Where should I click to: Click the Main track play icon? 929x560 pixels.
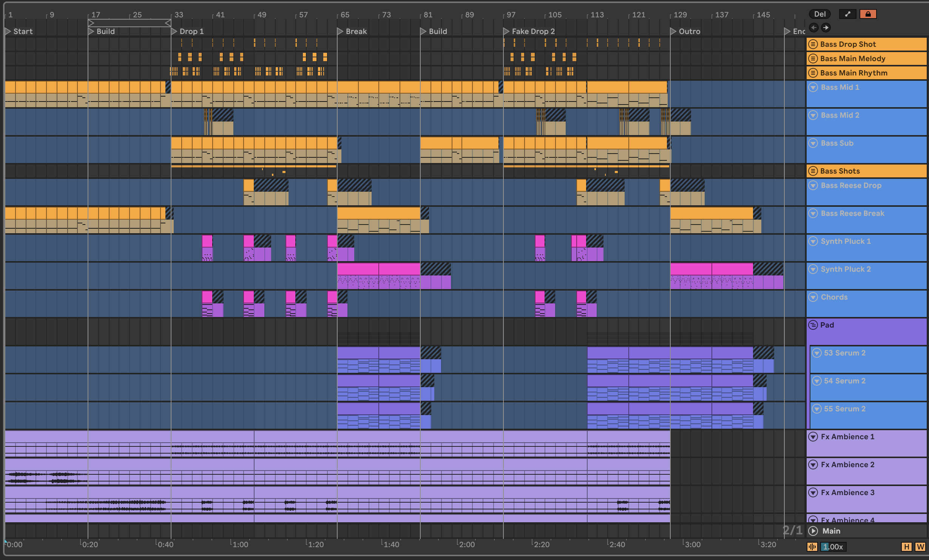(x=813, y=531)
